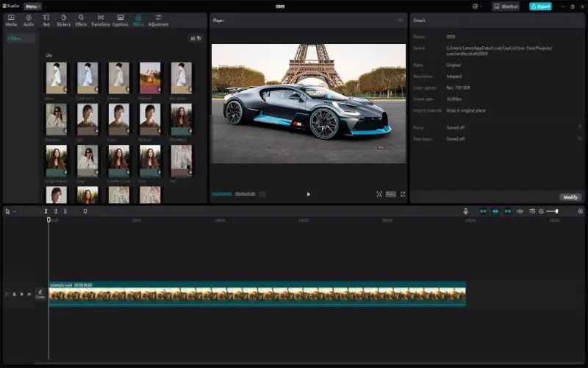
Task: Expand the layout dropdown arrow
Action: coord(481,7)
